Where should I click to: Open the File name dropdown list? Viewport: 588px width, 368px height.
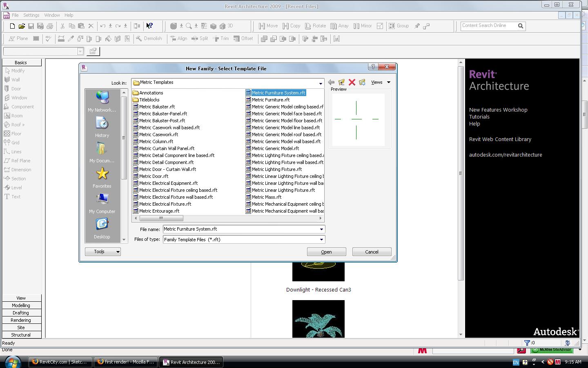[321, 229]
